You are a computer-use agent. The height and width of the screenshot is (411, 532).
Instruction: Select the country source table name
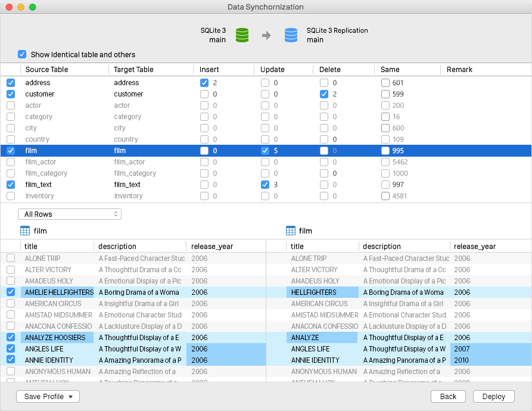38,139
